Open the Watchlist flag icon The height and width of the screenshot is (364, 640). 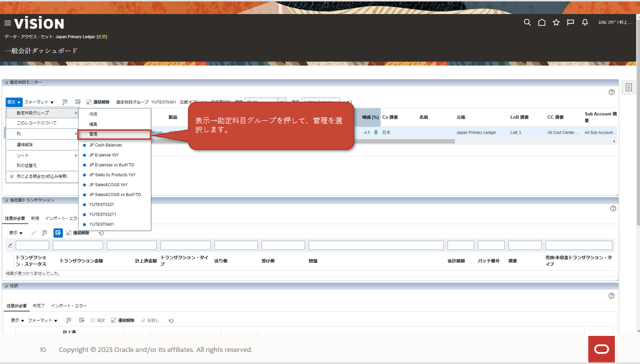click(x=570, y=23)
